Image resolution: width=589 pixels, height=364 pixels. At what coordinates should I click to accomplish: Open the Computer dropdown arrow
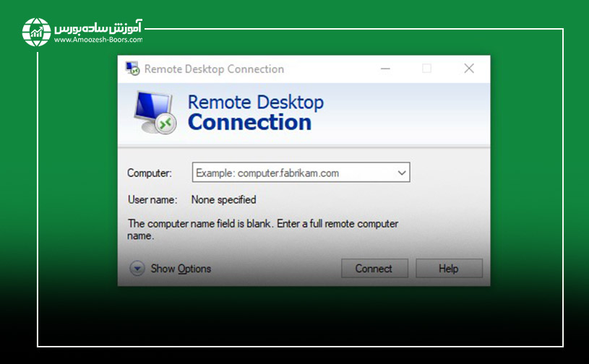[402, 173]
